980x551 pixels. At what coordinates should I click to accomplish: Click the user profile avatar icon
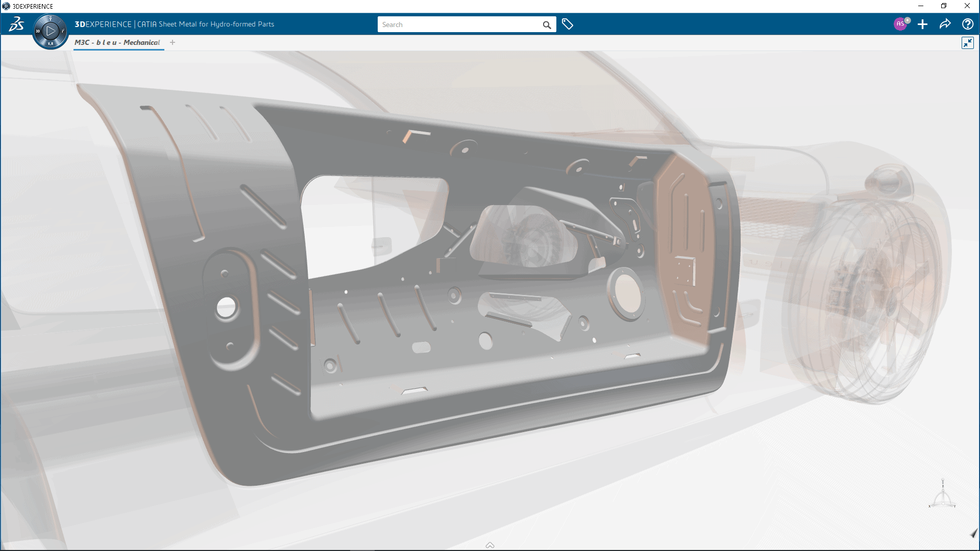point(900,24)
